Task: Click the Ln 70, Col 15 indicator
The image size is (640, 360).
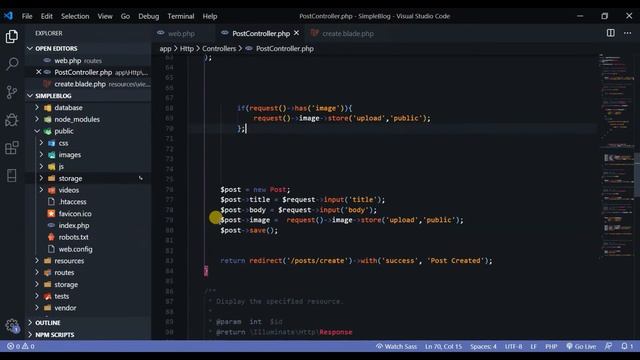Action: click(443, 346)
